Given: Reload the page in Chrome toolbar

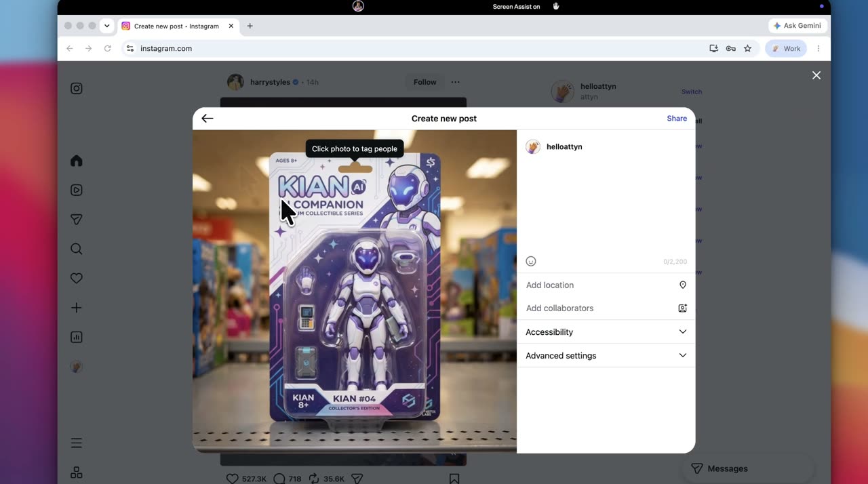Looking at the screenshot, I should [107, 48].
